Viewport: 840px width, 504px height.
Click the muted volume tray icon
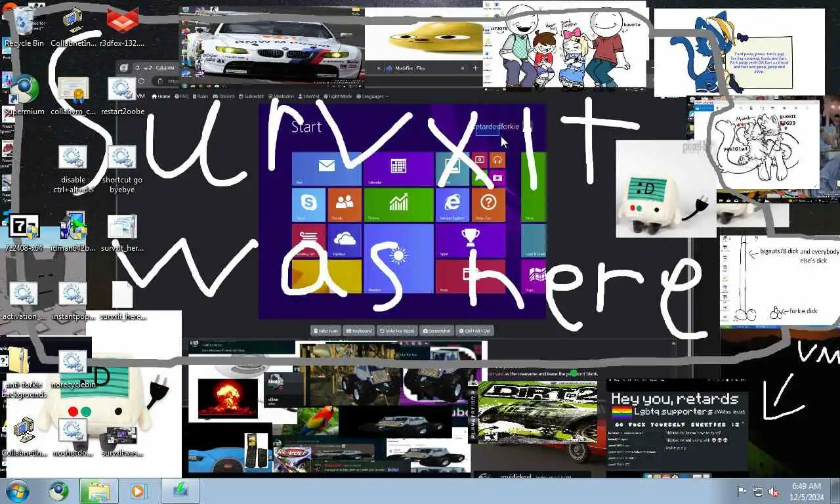(774, 492)
